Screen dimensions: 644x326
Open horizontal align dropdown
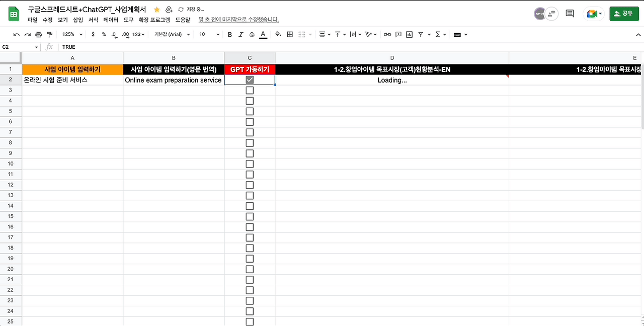tap(325, 34)
